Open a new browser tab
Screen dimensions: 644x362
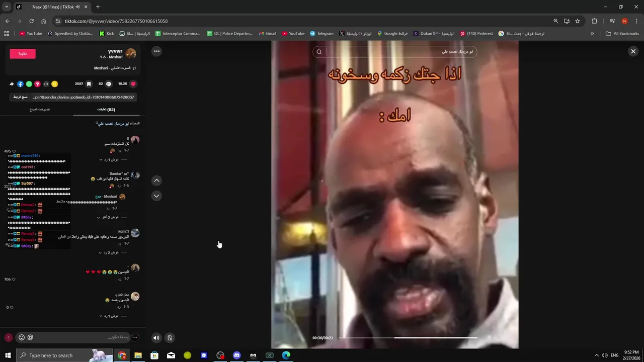(98, 7)
